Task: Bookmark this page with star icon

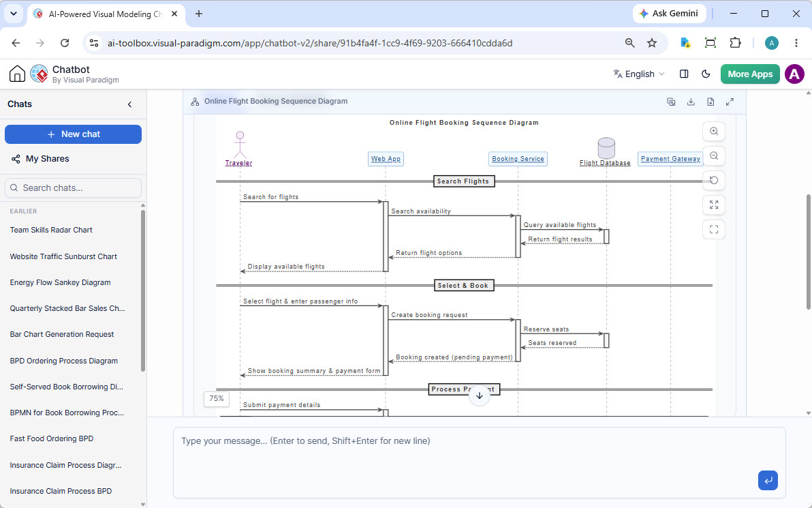Action: (x=652, y=43)
